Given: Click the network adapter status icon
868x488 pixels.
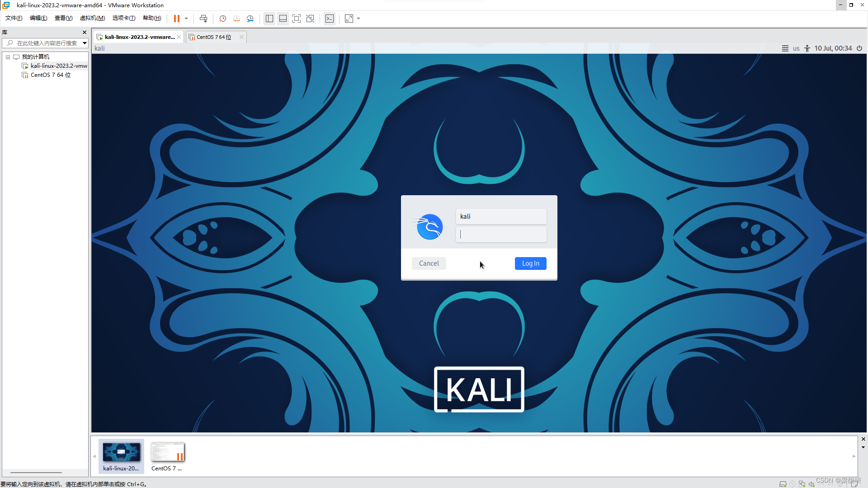Looking at the screenshot, I should click(802, 484).
